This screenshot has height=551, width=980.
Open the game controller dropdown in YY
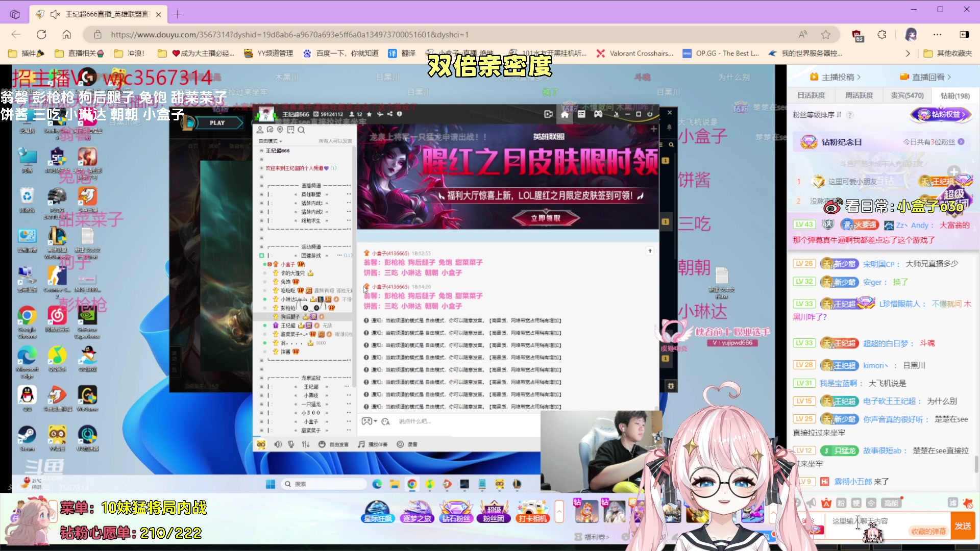(x=371, y=421)
